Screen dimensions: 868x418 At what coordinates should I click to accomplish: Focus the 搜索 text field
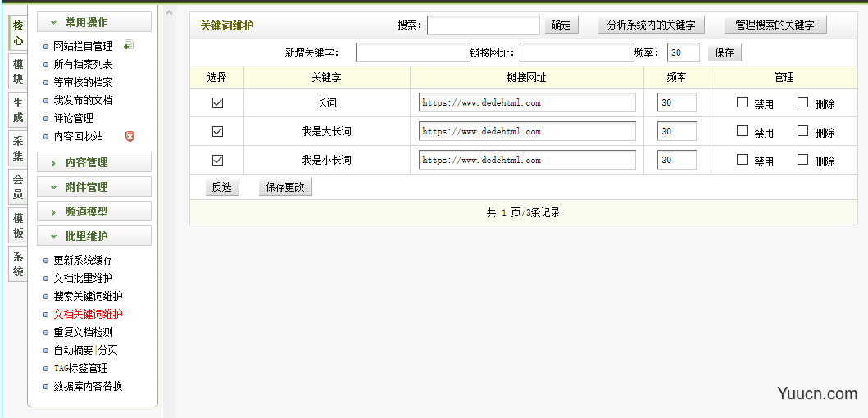483,25
